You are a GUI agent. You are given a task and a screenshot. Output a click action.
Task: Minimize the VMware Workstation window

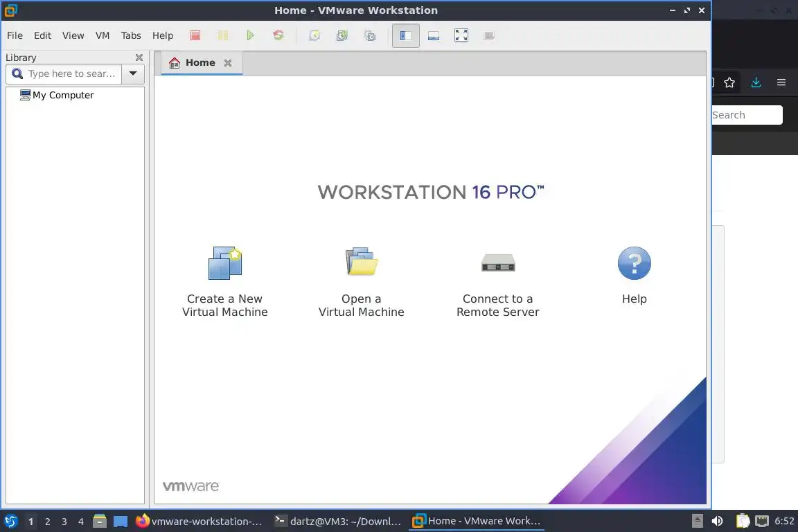[673, 10]
